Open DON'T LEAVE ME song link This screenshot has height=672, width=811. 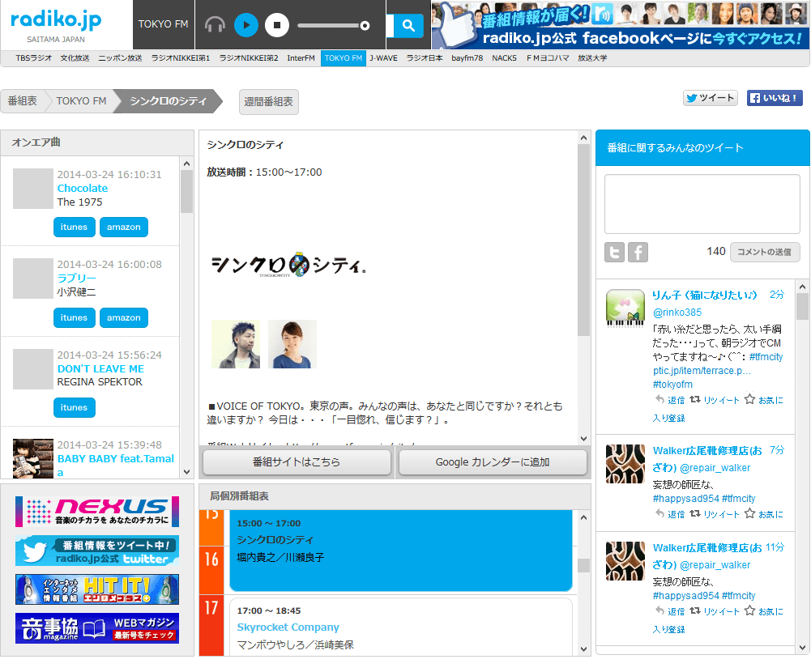[x=100, y=368]
